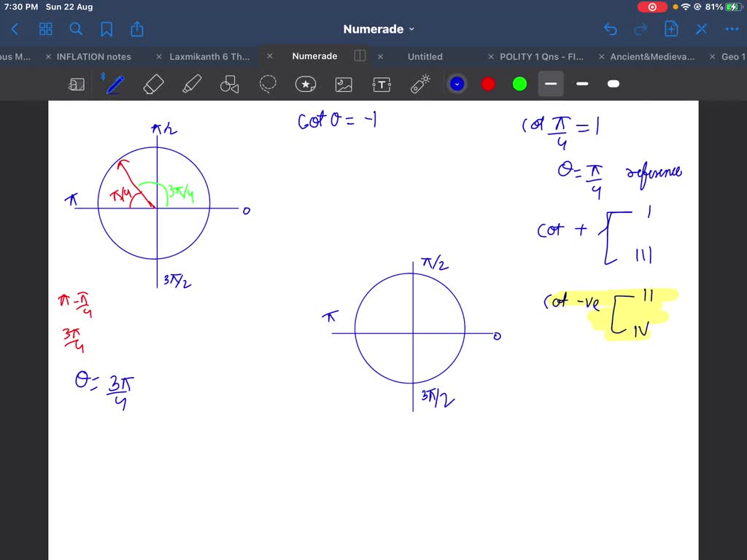The height and width of the screenshot is (560, 747).
Task: Select the green ink color
Action: coord(519,84)
